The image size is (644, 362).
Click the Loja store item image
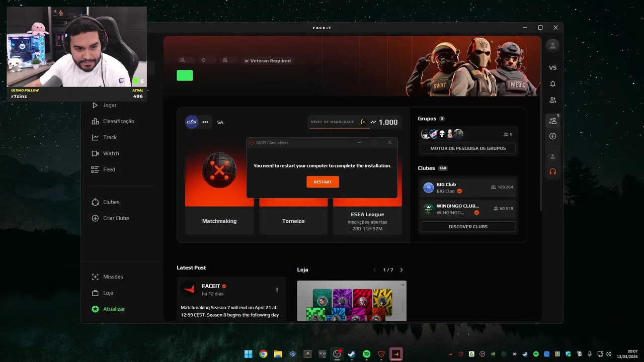point(352,301)
